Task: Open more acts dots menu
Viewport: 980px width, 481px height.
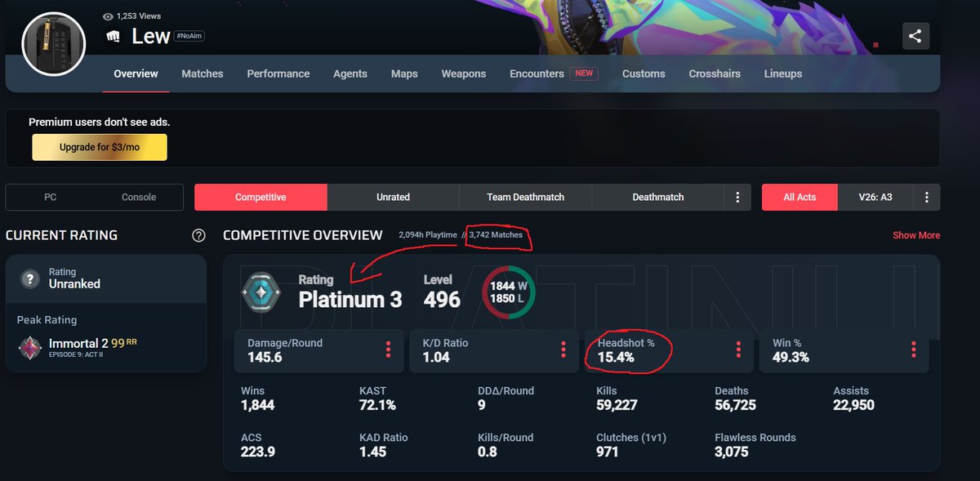Action: click(x=927, y=197)
